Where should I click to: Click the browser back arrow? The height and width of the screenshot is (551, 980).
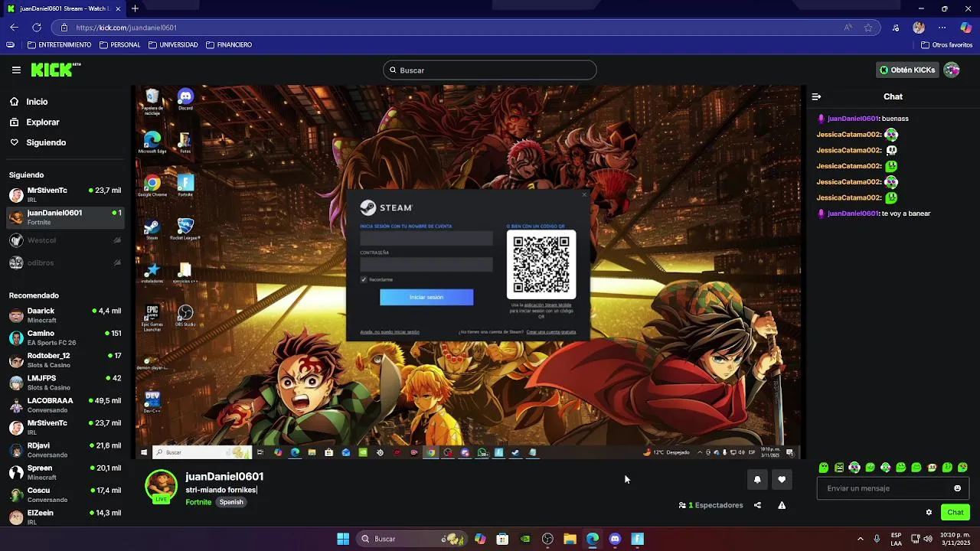point(14,28)
